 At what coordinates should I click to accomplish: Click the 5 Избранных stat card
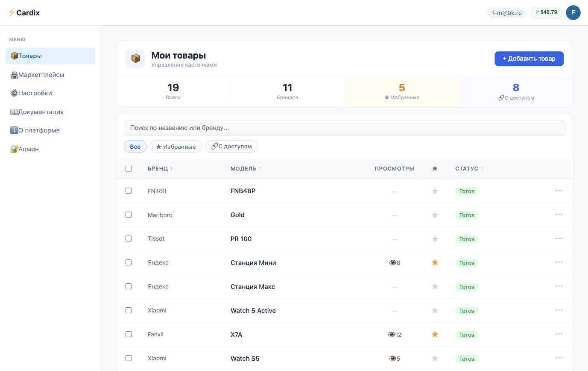pos(402,91)
